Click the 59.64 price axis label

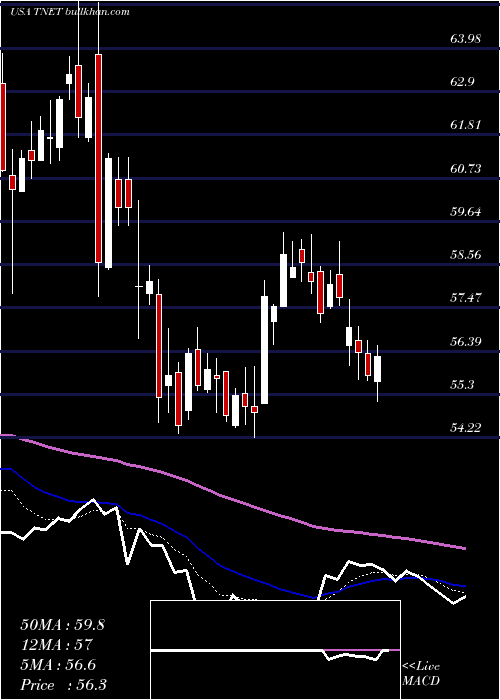point(466,212)
